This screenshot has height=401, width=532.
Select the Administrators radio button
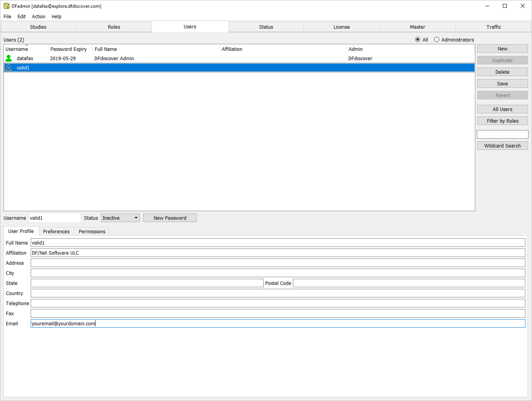pyautogui.click(x=437, y=40)
